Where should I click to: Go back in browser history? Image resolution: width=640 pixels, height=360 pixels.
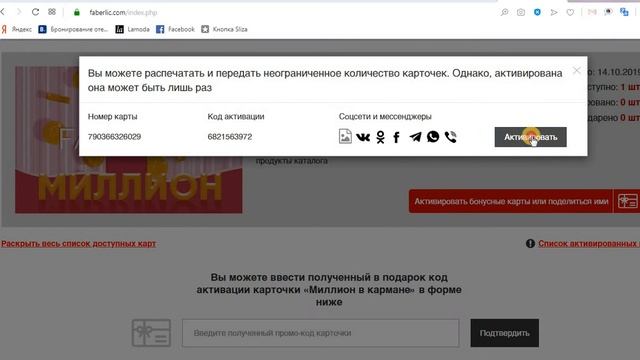3,12
